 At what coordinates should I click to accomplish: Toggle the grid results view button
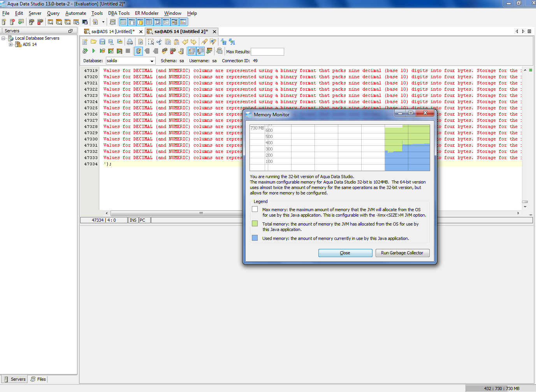click(x=192, y=51)
